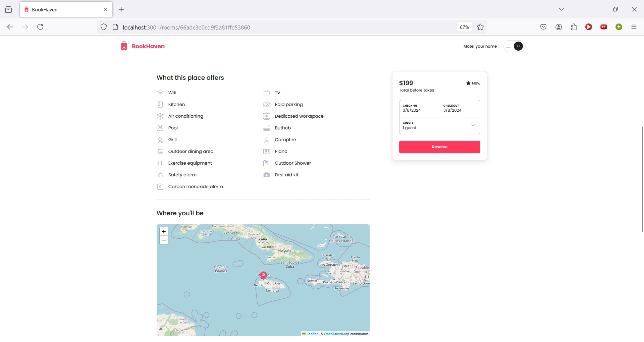644x342 pixels.
Task: Open the 67% zoom level indicator
Action: pyautogui.click(x=464, y=27)
